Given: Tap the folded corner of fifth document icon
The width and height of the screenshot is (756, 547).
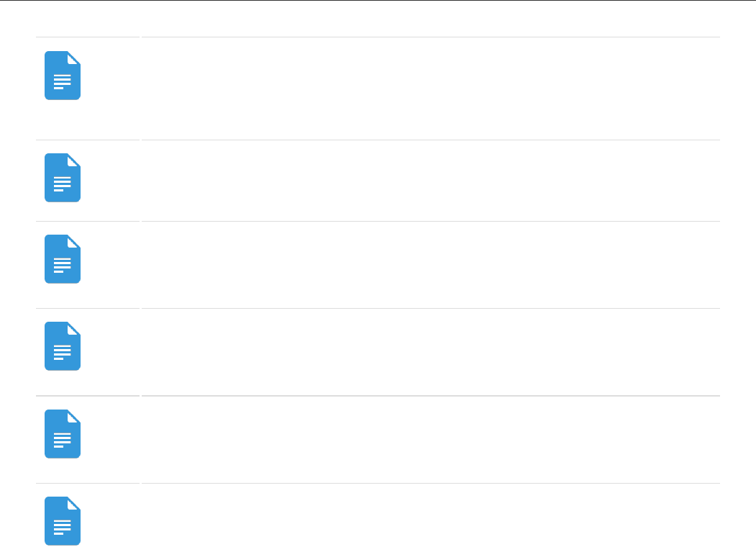Looking at the screenshot, I should [x=73, y=416].
